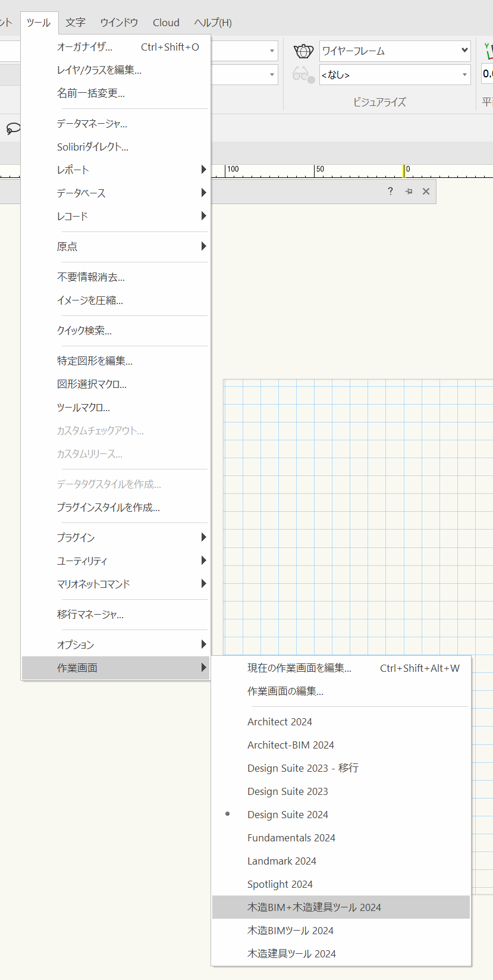
Task: Choose クイック検索... menu item
Action: pos(115,330)
